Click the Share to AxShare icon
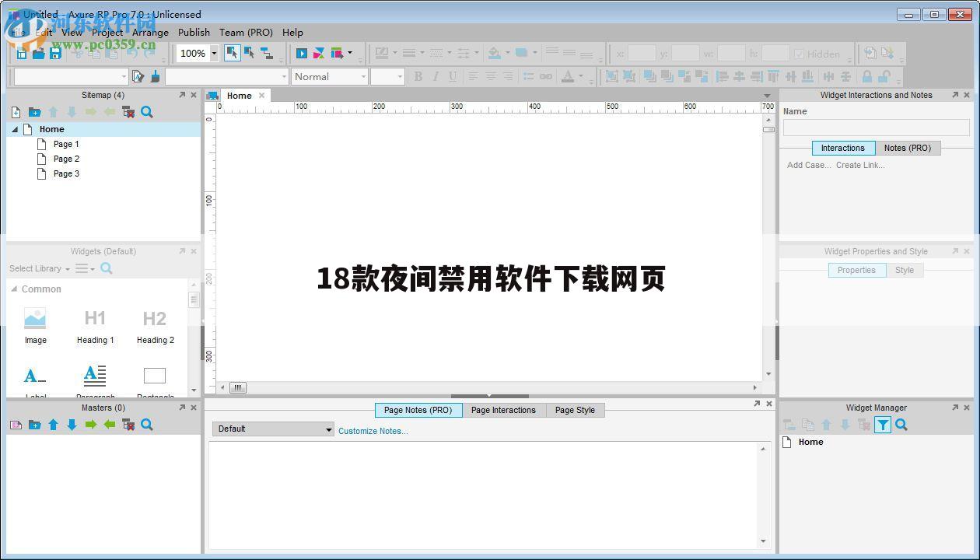This screenshot has width=980, height=560. point(319,53)
